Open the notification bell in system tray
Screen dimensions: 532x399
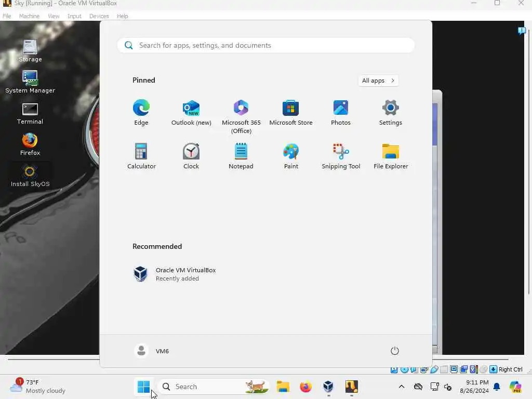[x=497, y=387]
